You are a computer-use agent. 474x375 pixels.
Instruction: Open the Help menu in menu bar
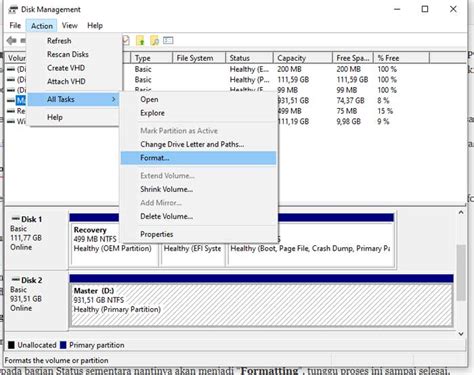pyautogui.click(x=95, y=26)
